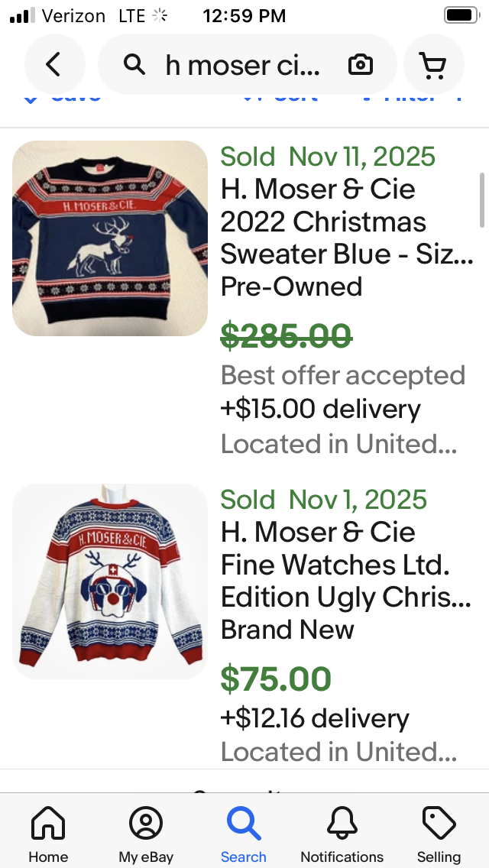Image resolution: width=489 pixels, height=868 pixels.
Task: Tap the crossed-out $285.00 price
Action: pyautogui.click(x=287, y=335)
